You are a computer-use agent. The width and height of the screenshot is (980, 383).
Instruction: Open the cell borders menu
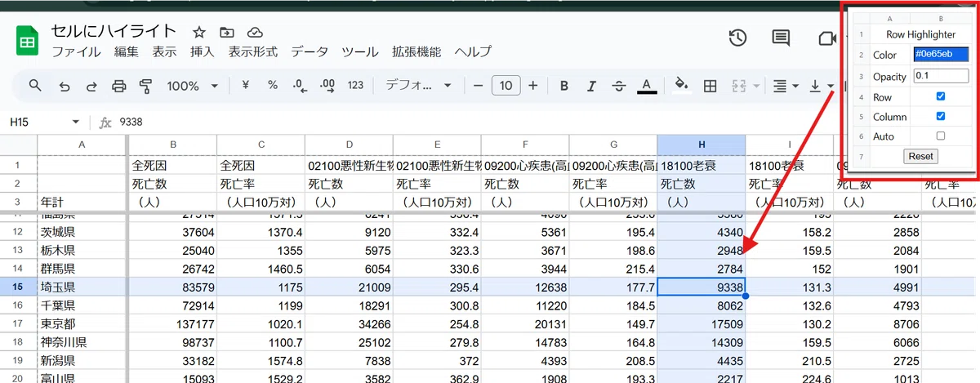[710, 86]
